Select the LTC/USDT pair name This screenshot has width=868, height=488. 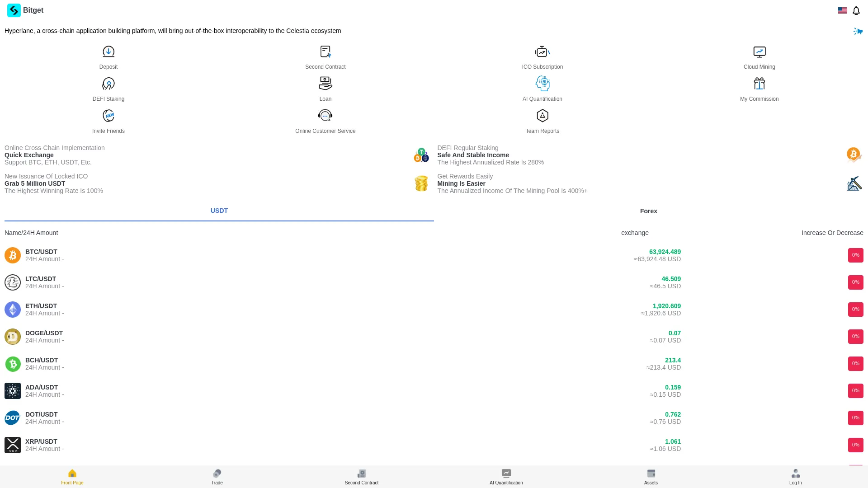coord(41,279)
